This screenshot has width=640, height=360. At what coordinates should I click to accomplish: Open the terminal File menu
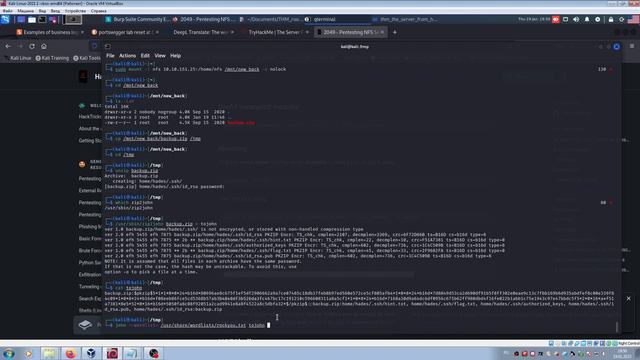110,56
